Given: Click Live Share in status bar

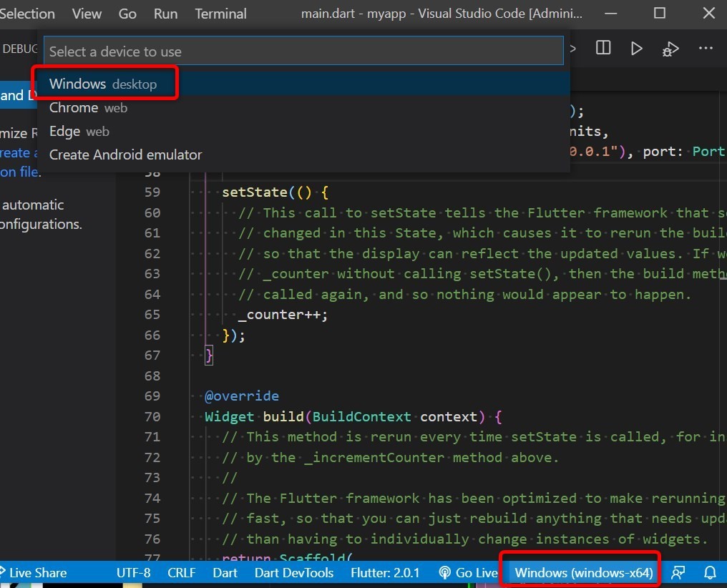Looking at the screenshot, I should tap(34, 573).
